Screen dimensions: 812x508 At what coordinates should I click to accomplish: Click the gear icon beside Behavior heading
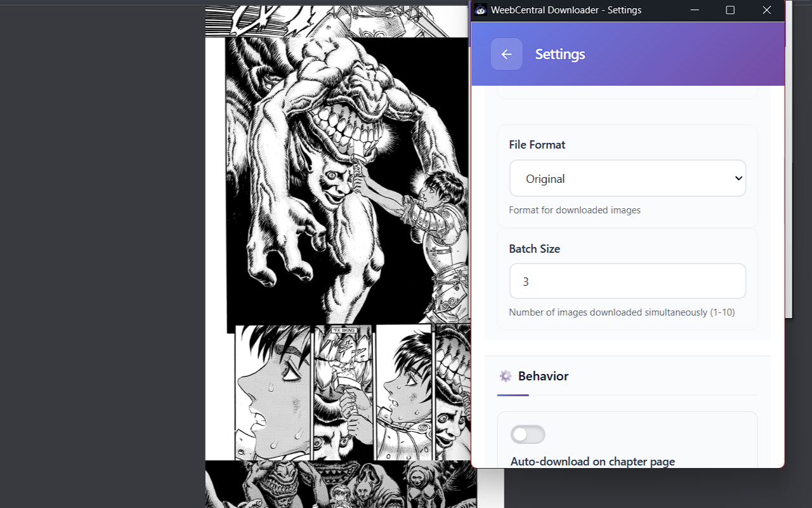pyautogui.click(x=506, y=376)
